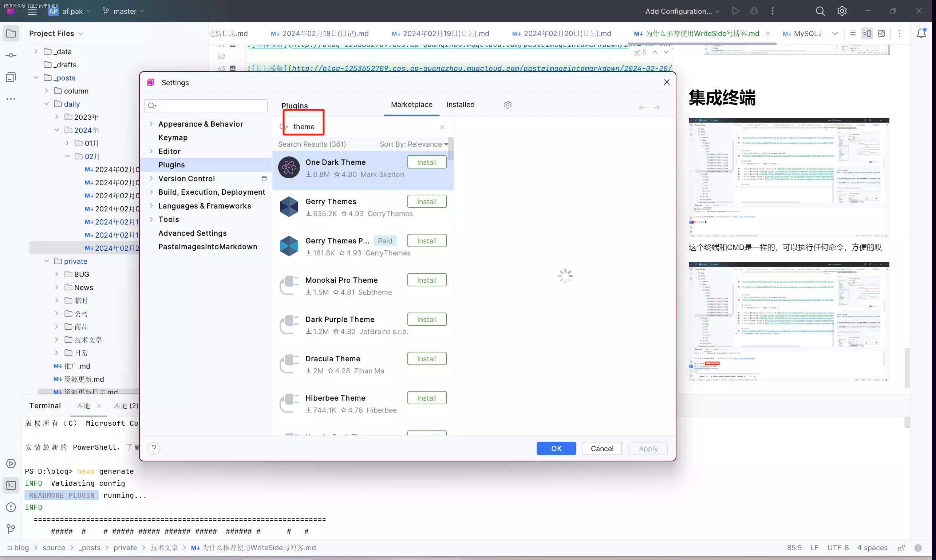Click Cancel in Settings dialog
The width and height of the screenshot is (936, 560).
[x=602, y=449]
